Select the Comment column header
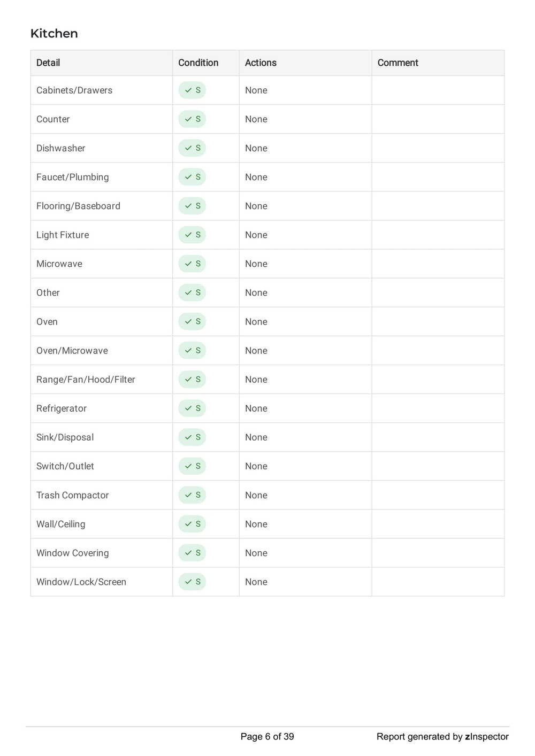This screenshot has width=535, height=756. [398, 63]
